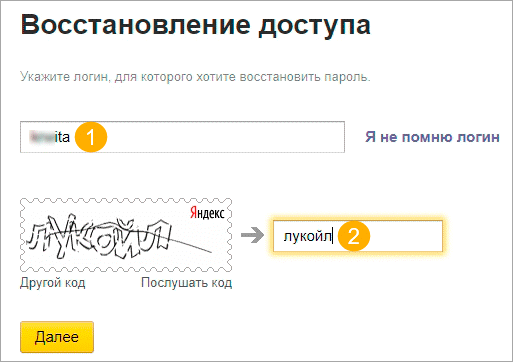Click the Яндекс logo in captcha
Screen dimensions: 513x362
207,213
